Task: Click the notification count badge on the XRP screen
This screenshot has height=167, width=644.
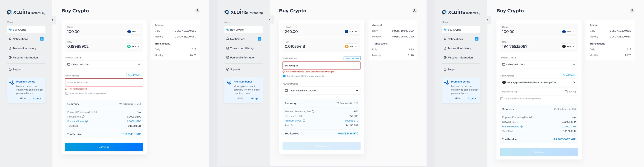Action: (x=477, y=39)
